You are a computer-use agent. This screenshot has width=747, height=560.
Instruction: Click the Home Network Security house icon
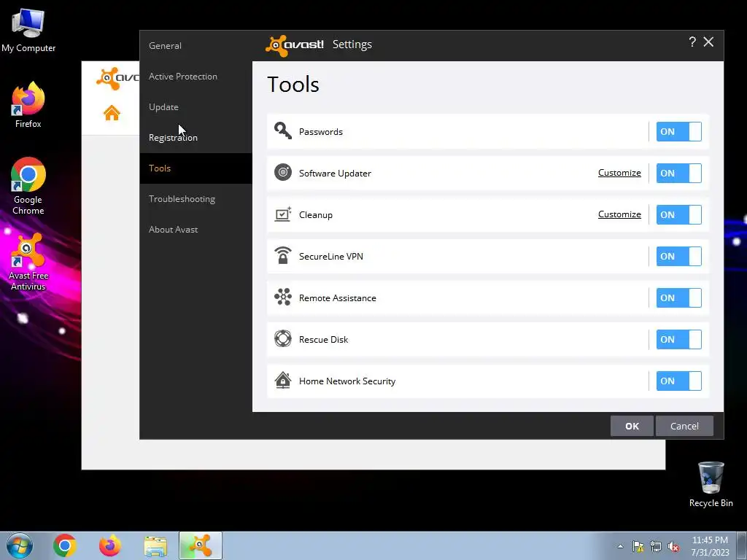[283, 380]
